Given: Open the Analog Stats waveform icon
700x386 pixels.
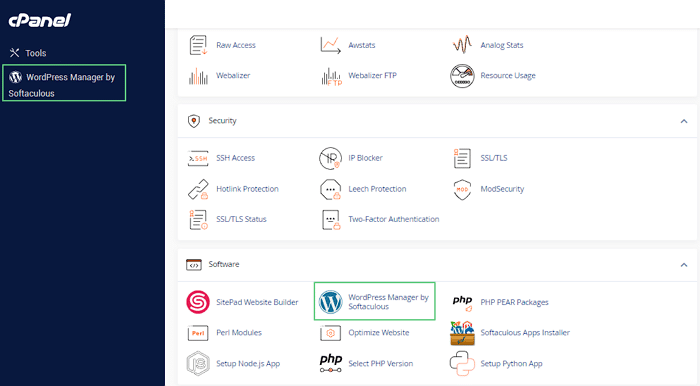Looking at the screenshot, I should (462, 45).
